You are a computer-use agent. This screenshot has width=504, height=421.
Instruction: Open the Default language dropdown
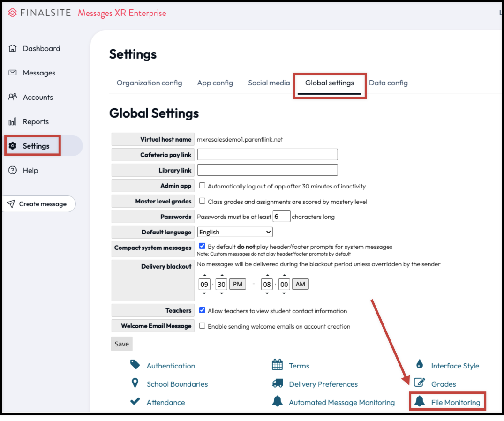pos(234,232)
